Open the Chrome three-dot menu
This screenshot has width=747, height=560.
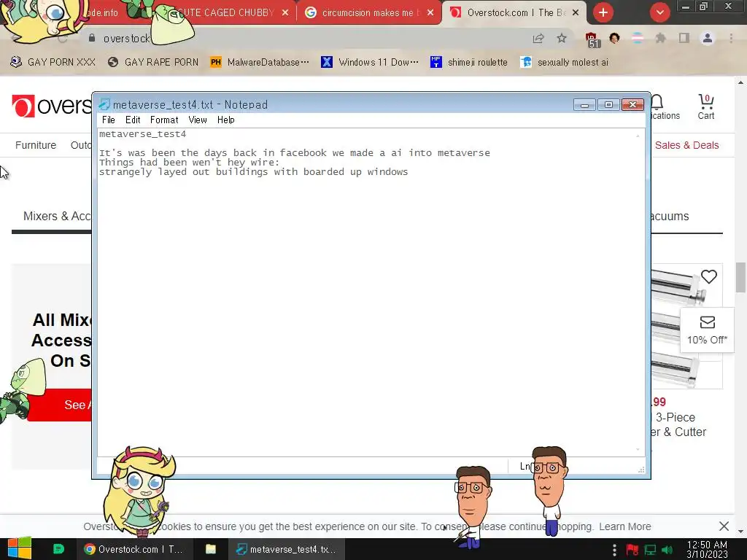tap(731, 39)
